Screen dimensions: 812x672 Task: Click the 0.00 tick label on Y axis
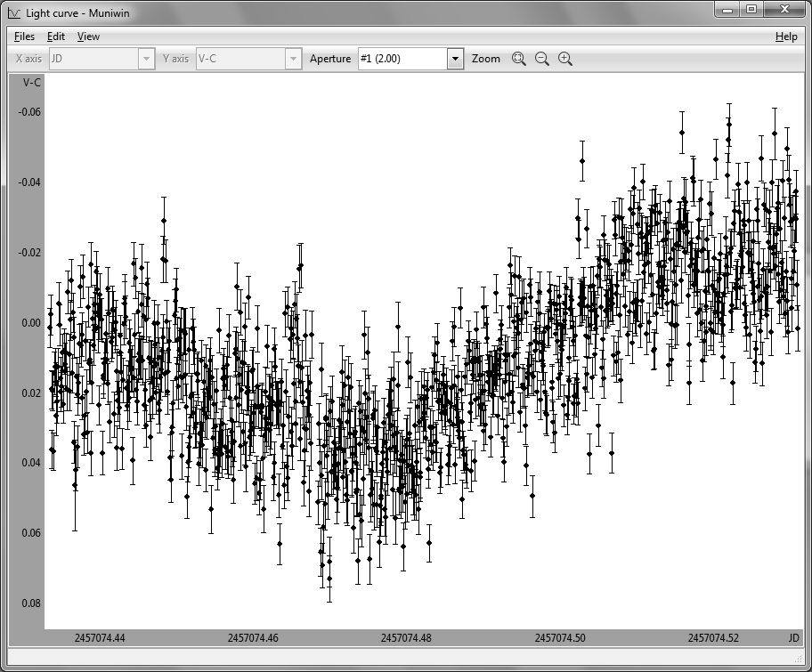tap(30, 323)
